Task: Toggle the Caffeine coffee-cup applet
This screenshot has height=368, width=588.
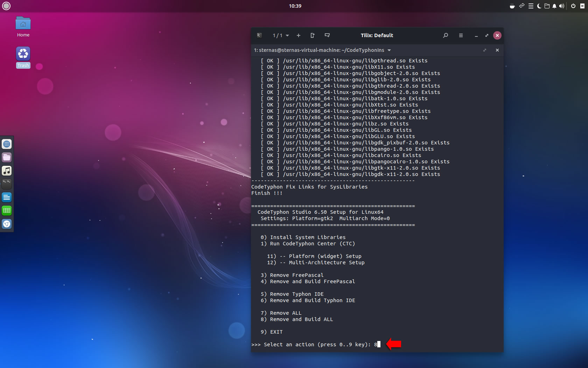Action: [512, 6]
